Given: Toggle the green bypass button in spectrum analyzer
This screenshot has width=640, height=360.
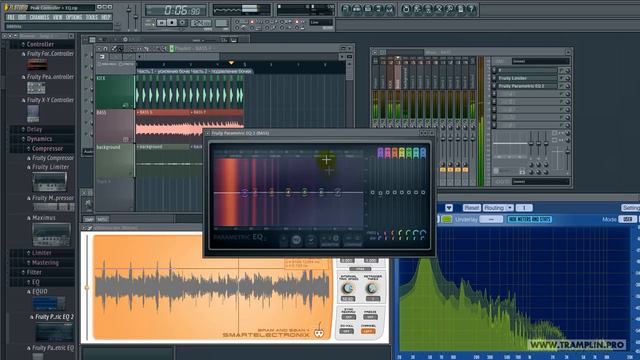Looking at the screenshot, I should pos(447,219).
